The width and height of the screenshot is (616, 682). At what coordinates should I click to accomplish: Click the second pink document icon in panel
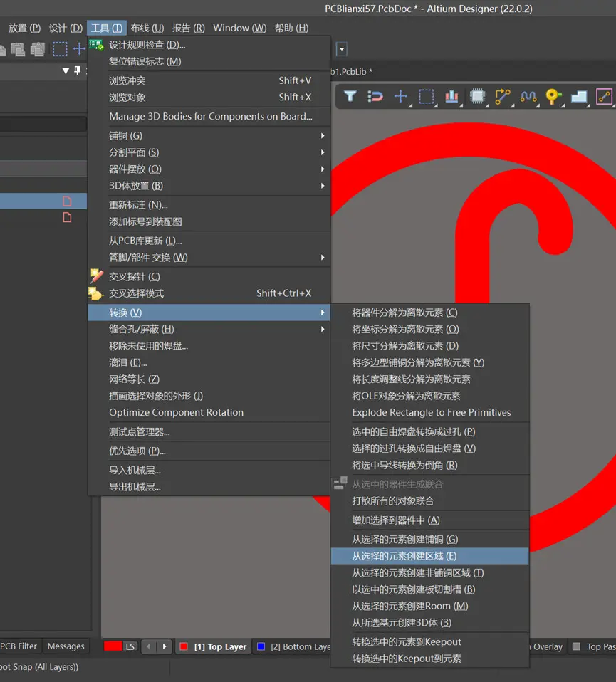pyautogui.click(x=67, y=217)
